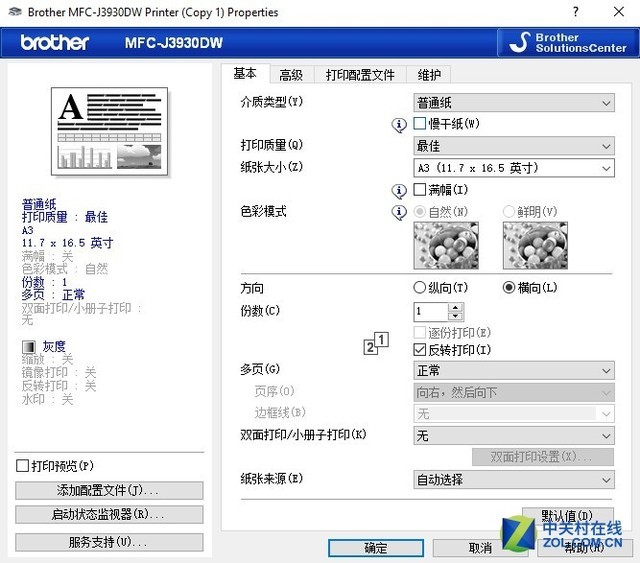Enable the 慢干纸(W) checkbox
Image resolution: width=640 pixels, height=563 pixels.
pyautogui.click(x=420, y=123)
